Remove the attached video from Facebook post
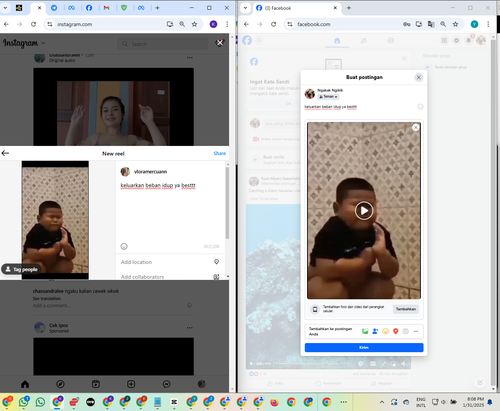500x411 pixels. 415,127
